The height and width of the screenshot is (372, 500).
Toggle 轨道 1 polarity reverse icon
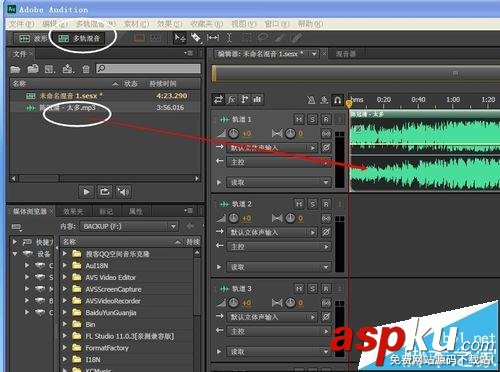click(326, 147)
